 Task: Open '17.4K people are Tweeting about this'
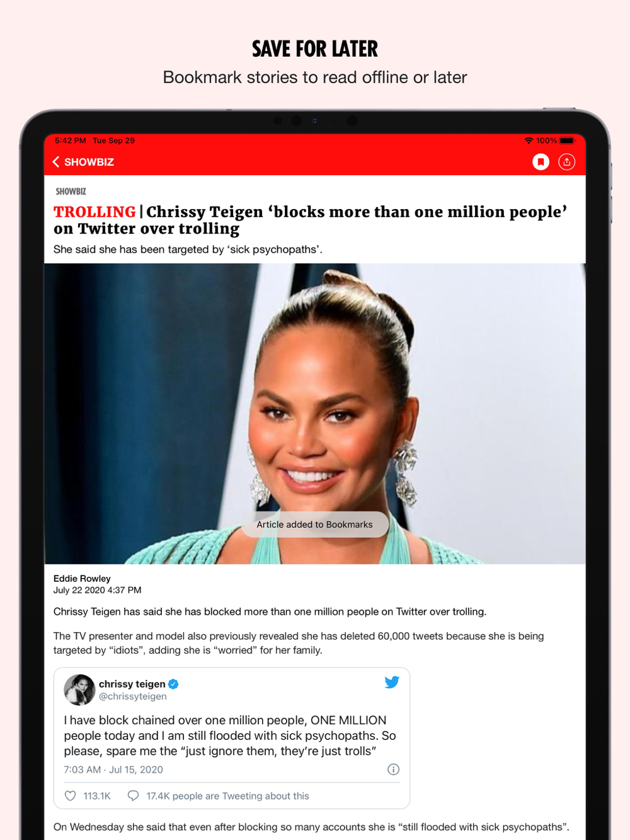[x=227, y=796]
